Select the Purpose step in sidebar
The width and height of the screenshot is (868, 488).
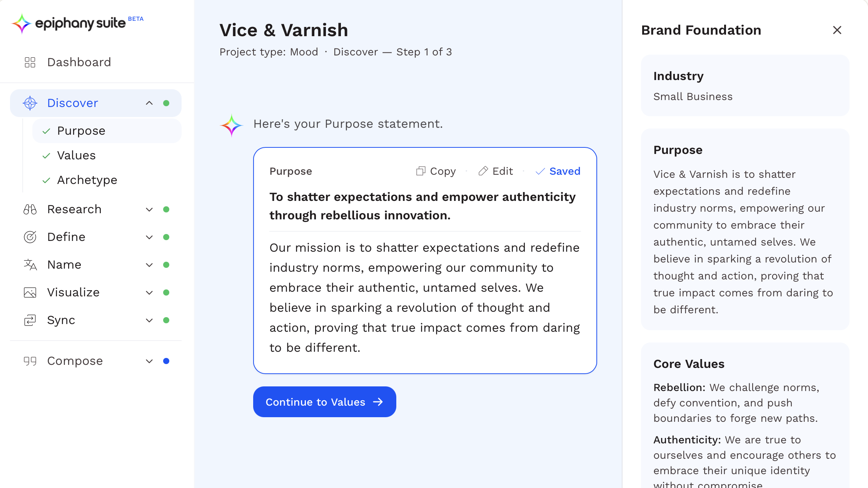tap(81, 131)
